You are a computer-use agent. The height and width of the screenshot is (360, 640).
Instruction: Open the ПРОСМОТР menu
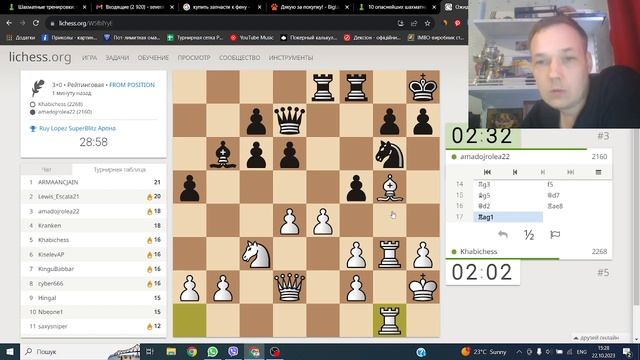pos(194,58)
